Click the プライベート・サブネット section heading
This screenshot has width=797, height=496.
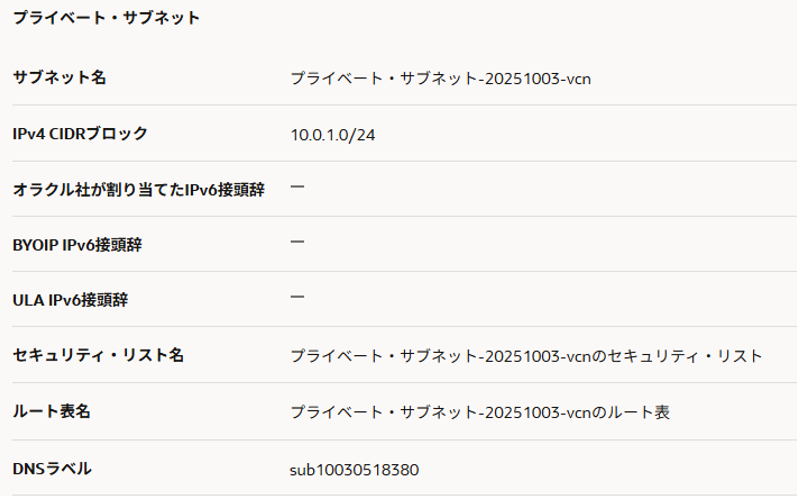[x=106, y=18]
